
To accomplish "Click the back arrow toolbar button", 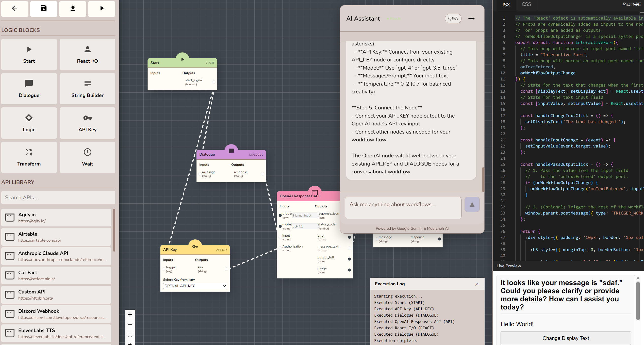I will pos(15,8).
